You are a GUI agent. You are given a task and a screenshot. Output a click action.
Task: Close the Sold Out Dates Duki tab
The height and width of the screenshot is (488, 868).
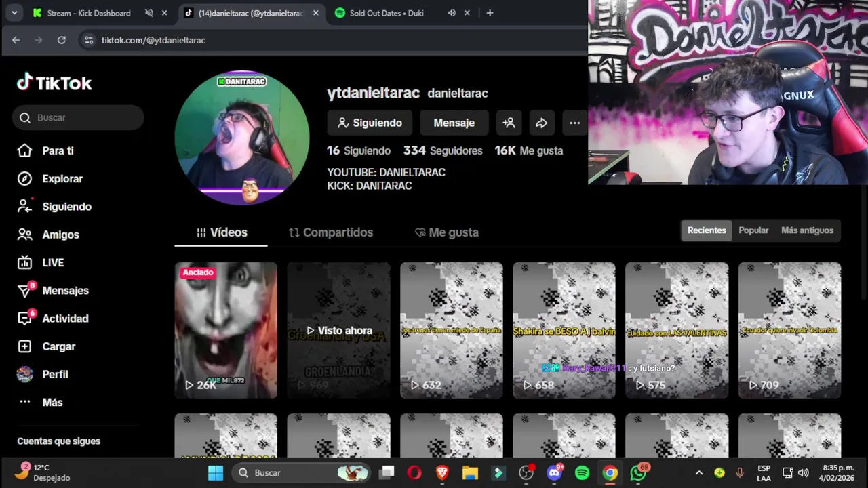(x=467, y=13)
